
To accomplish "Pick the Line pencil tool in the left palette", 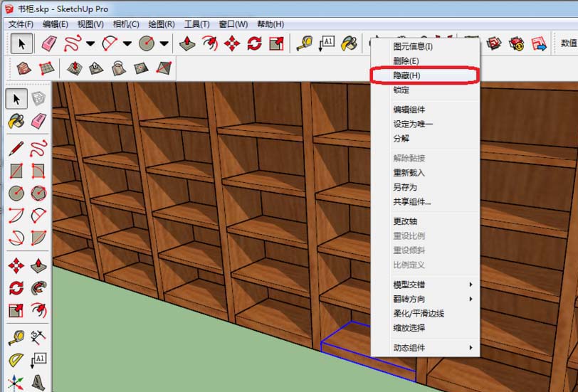I will tap(16, 149).
